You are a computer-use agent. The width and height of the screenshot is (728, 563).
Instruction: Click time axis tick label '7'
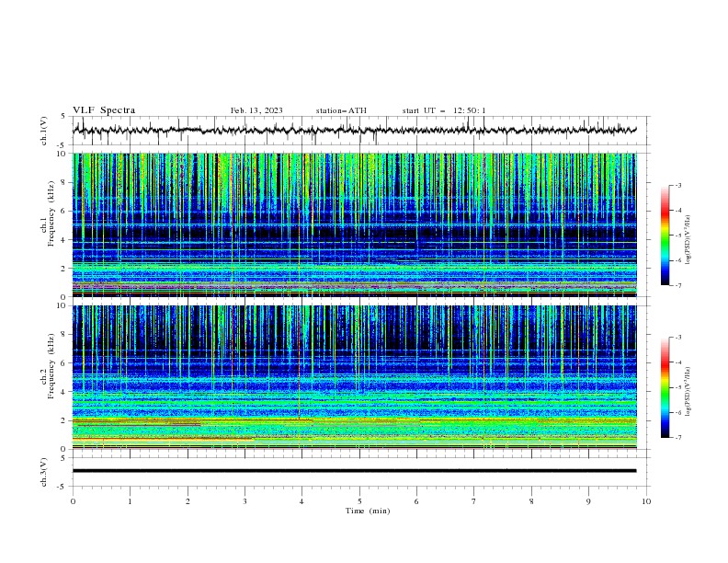point(474,501)
